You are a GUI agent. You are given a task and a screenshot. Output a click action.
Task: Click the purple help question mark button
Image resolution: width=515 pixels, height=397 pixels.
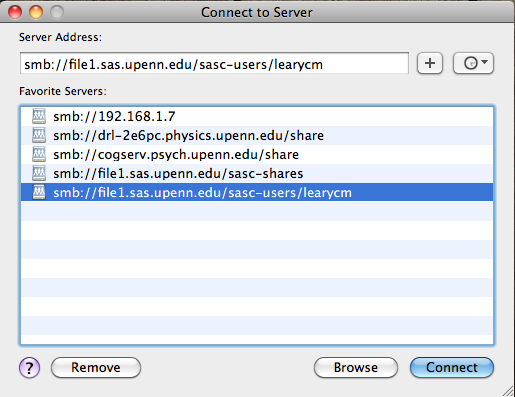(29, 368)
